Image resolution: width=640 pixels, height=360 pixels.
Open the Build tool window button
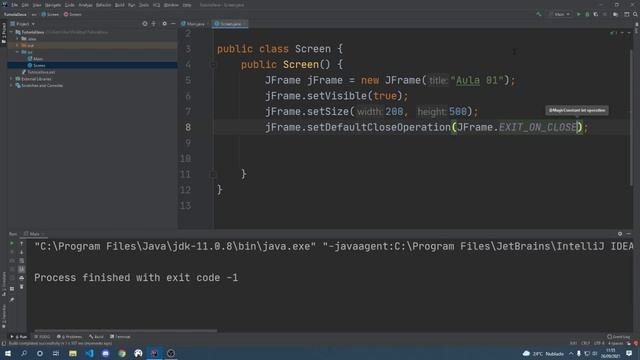point(96,337)
